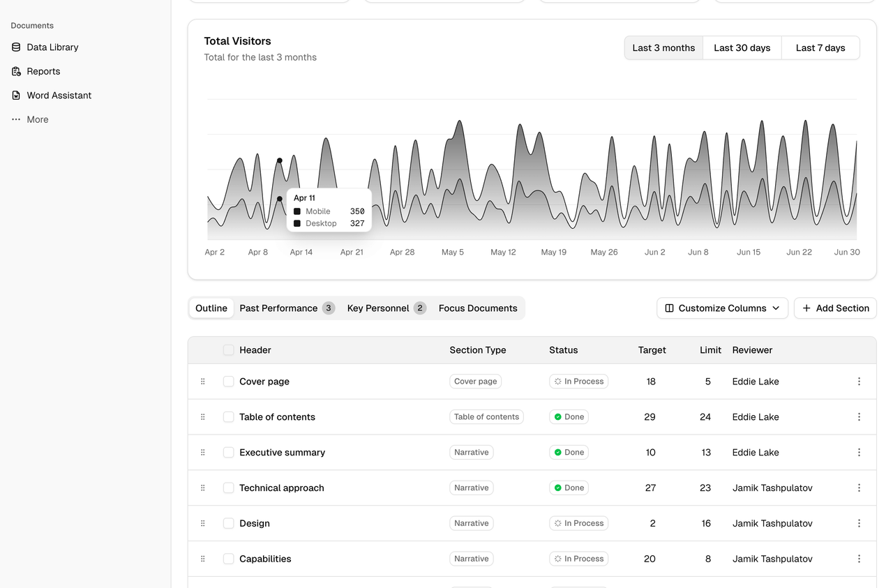Open row actions menu for Table of contents

859,417
